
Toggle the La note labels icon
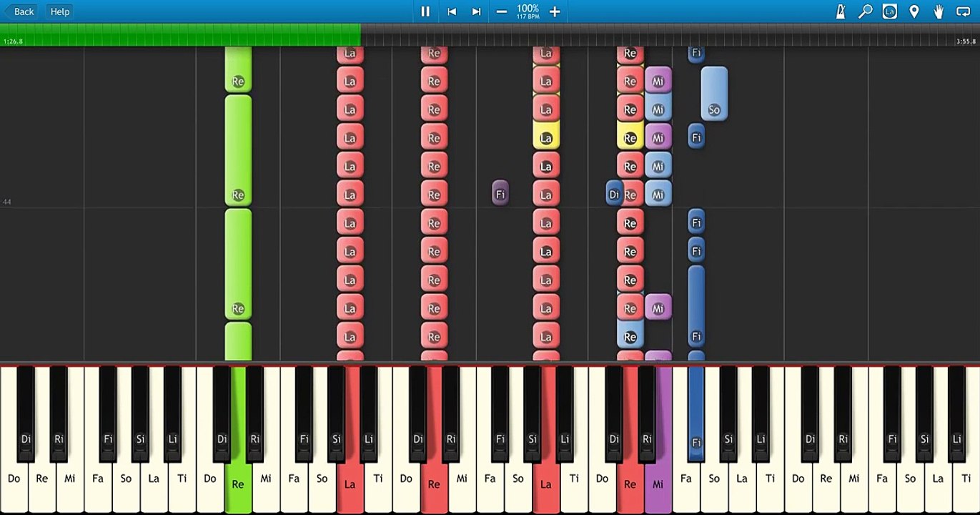[x=889, y=11]
